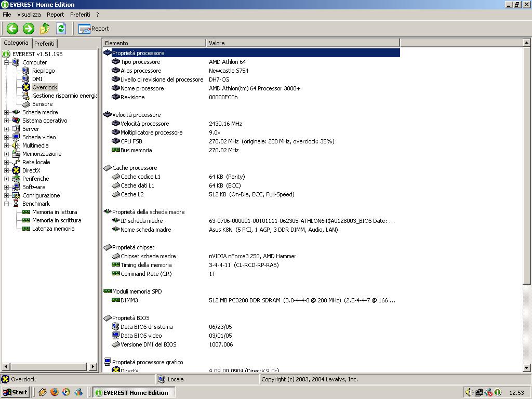Click the Windows Start button
This screenshot has height=399, width=532.
pyautogui.click(x=15, y=392)
